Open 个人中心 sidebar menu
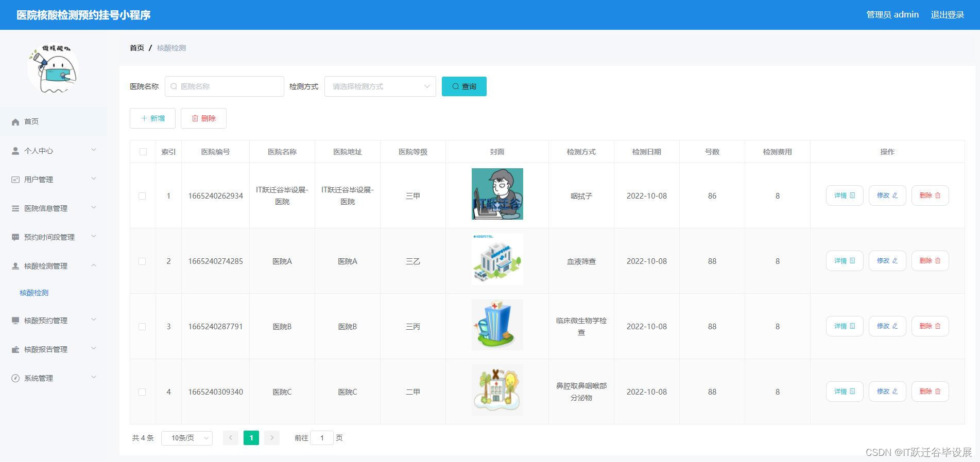The image size is (980, 462). coord(54,151)
